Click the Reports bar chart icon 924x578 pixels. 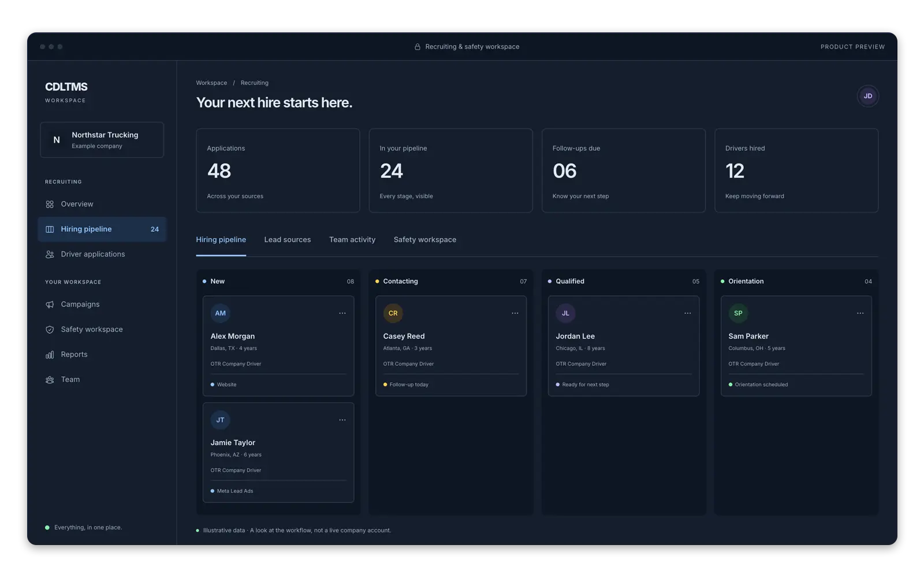pos(50,354)
